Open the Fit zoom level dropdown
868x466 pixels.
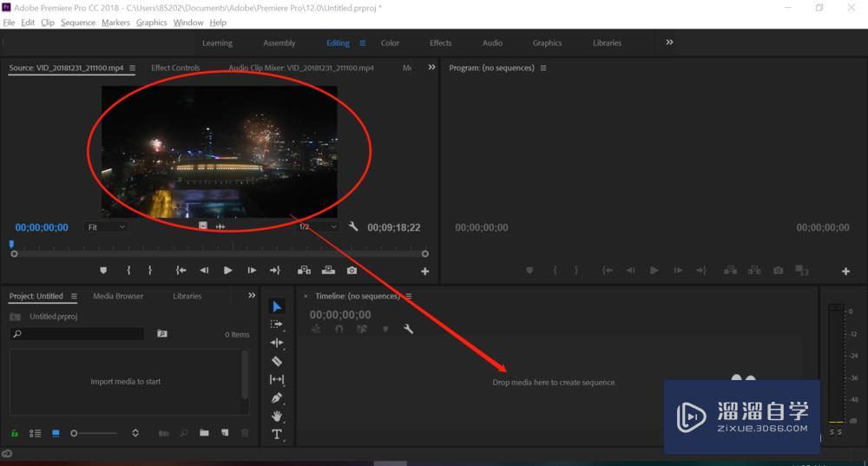point(106,226)
